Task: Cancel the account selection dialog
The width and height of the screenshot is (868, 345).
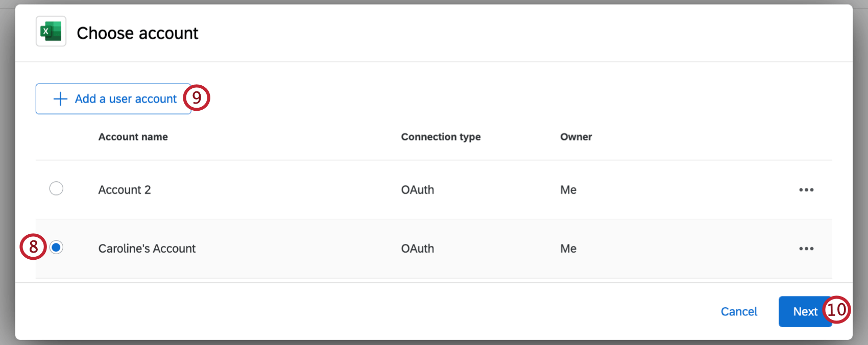Action: [x=739, y=311]
